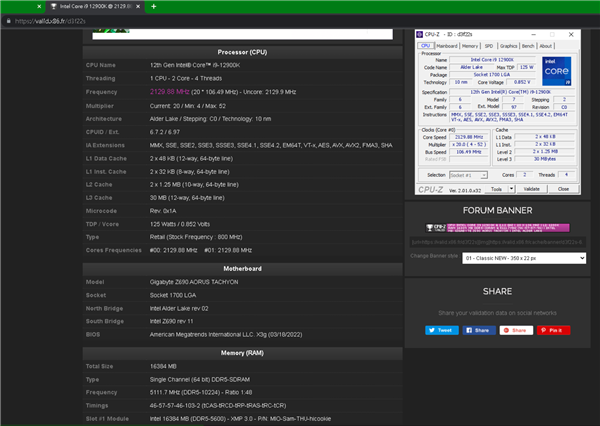Image resolution: width=600 pixels, height=426 pixels.
Task: Click the 2129.88 MHz frequency value
Action: pyautogui.click(x=170, y=92)
